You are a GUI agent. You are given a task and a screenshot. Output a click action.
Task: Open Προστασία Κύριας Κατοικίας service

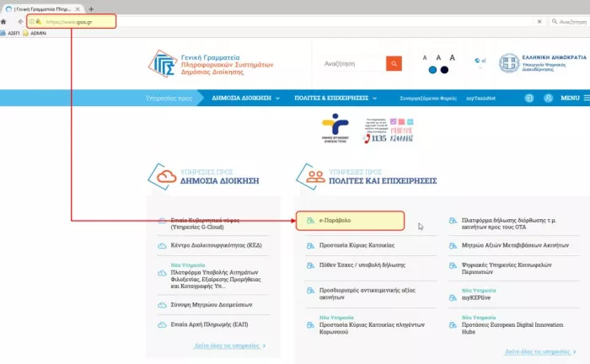point(357,245)
